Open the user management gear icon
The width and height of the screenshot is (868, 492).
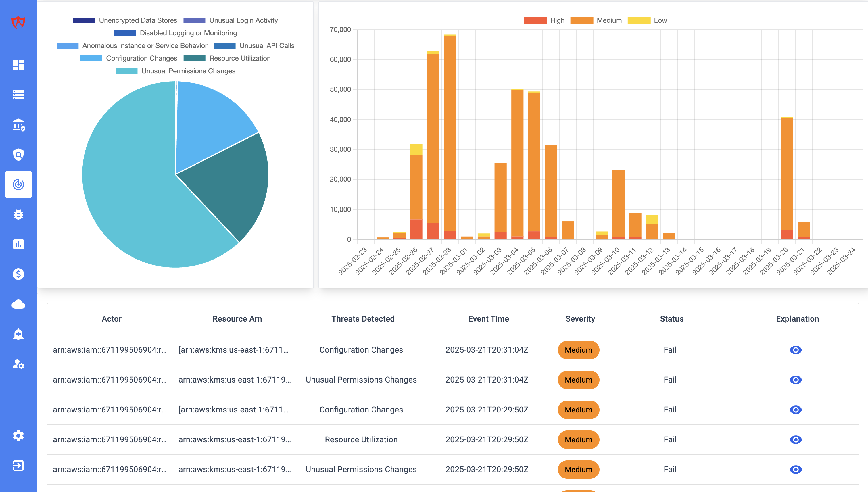point(18,364)
